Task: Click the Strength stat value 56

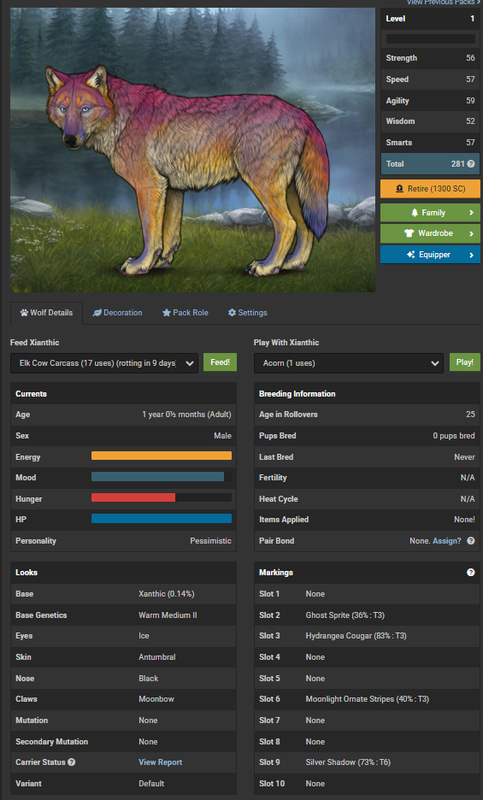Action: click(470, 58)
